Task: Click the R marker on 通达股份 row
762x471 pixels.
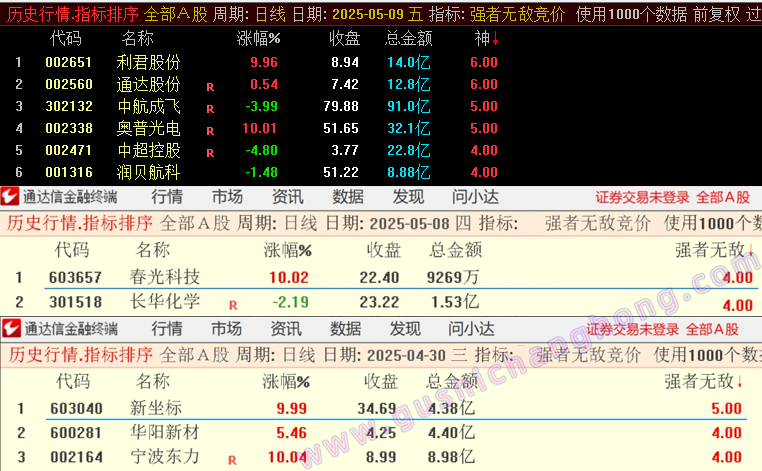Action: coord(210,87)
